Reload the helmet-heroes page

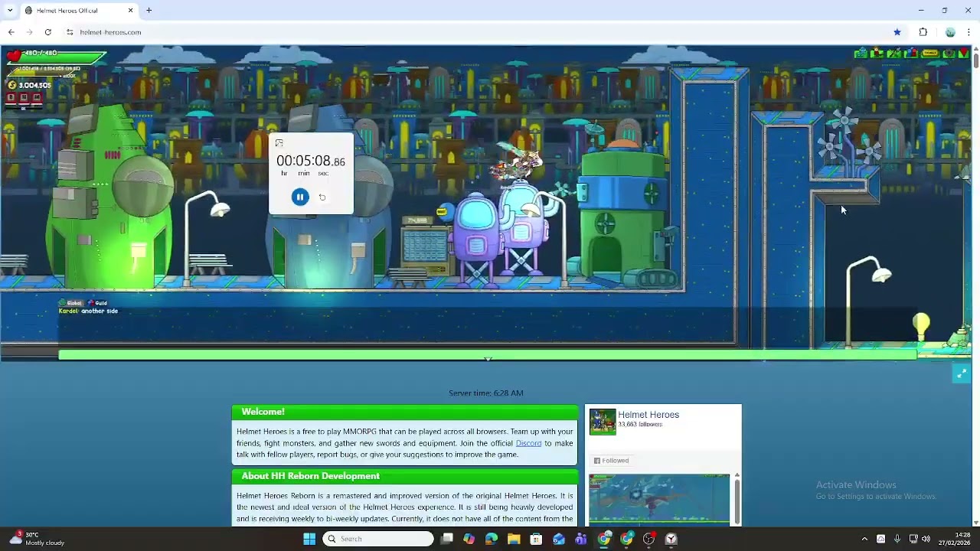pyautogui.click(x=47, y=32)
